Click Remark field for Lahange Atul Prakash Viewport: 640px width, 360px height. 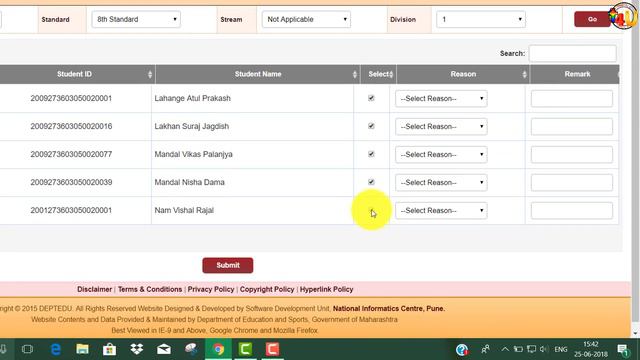572,99
